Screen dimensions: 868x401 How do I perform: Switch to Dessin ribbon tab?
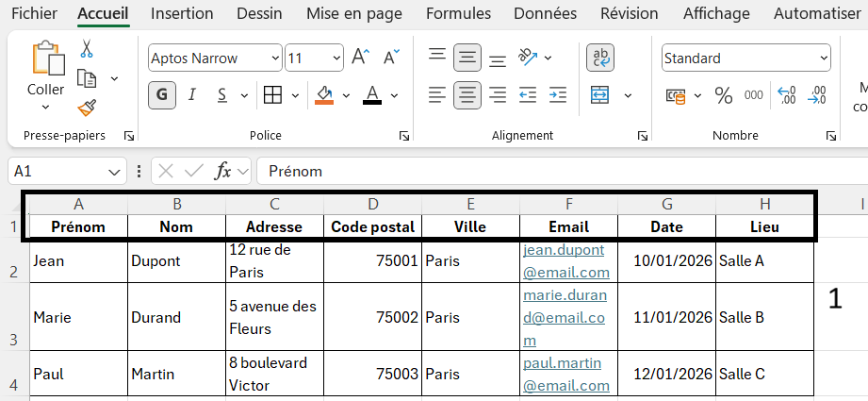259,13
